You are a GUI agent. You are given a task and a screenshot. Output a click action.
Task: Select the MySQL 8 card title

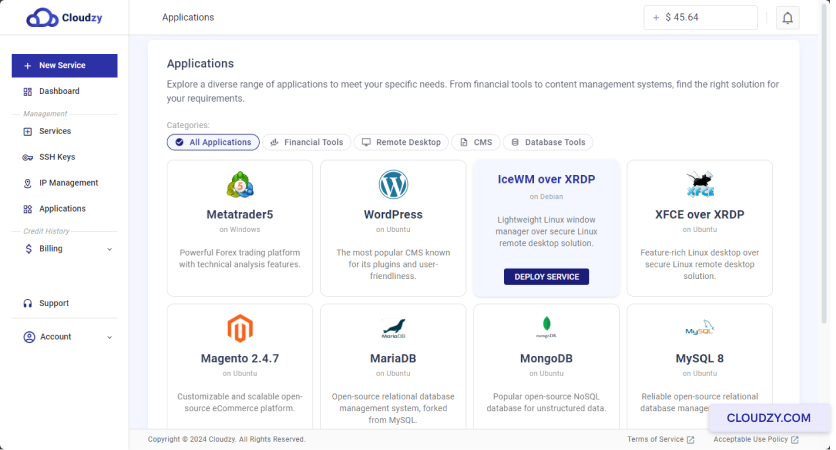pos(700,359)
